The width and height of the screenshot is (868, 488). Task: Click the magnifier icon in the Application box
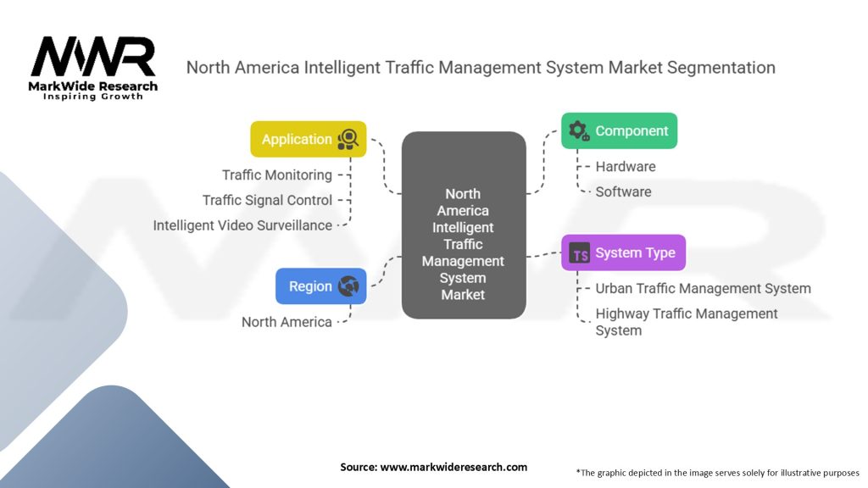coord(348,140)
